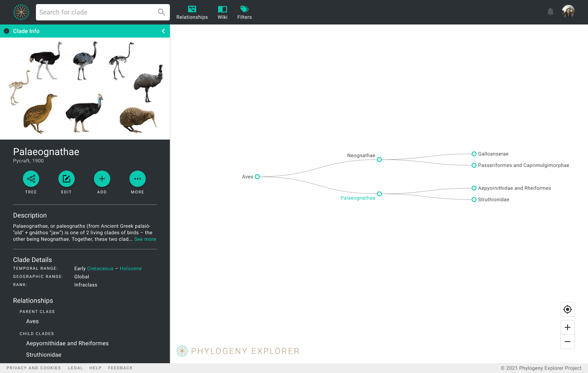This screenshot has width=588, height=373.
Task: Zoom in the tree view
Action: 568,327
